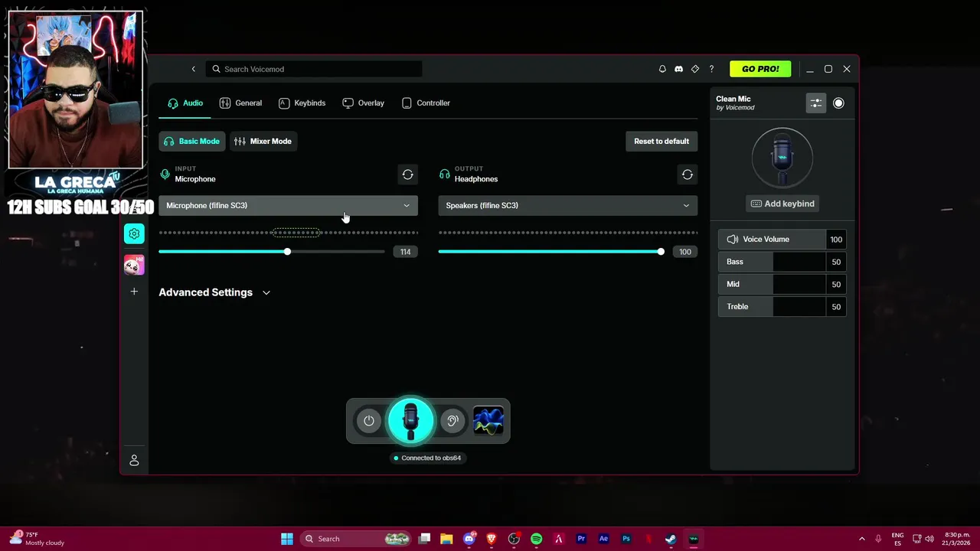Click the plus icon in sidebar

point(134,292)
